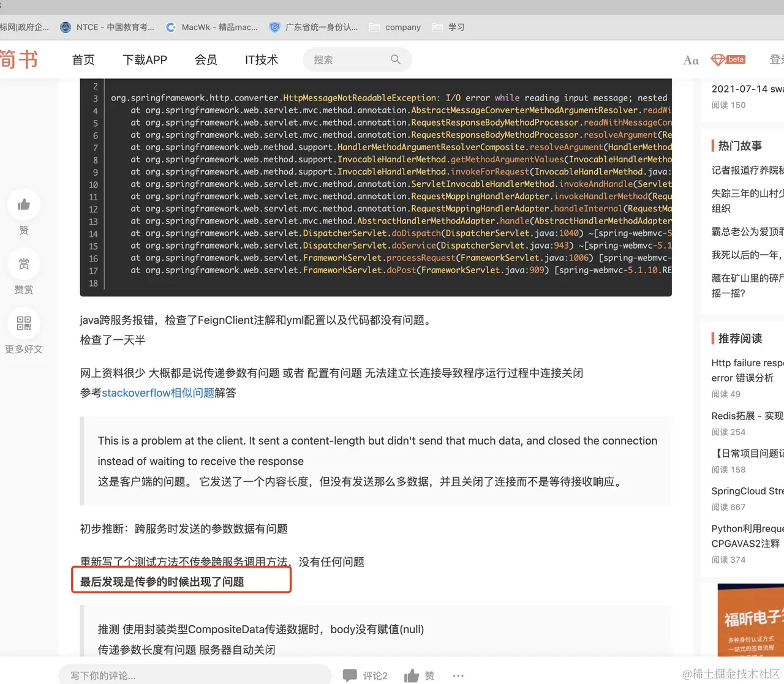784x684 pixels.
Task: Open the Python利用reque recommended article
Action: click(x=747, y=536)
